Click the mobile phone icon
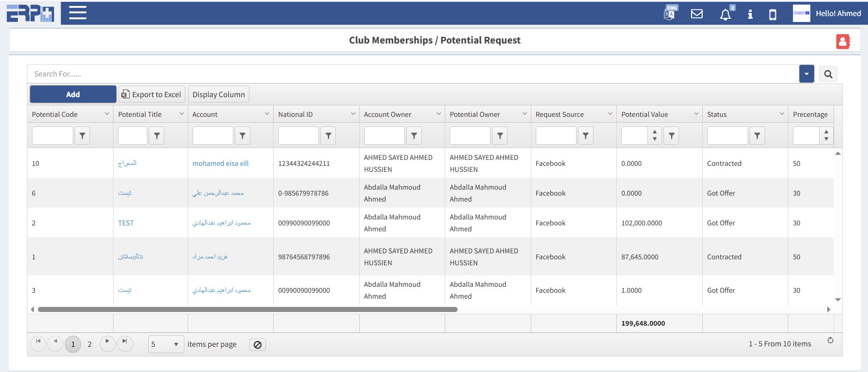 click(772, 15)
